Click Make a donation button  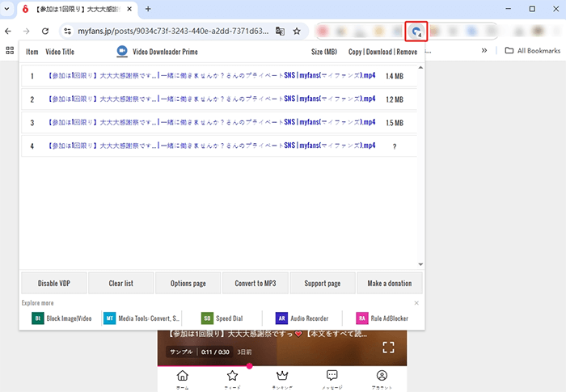[390, 284]
